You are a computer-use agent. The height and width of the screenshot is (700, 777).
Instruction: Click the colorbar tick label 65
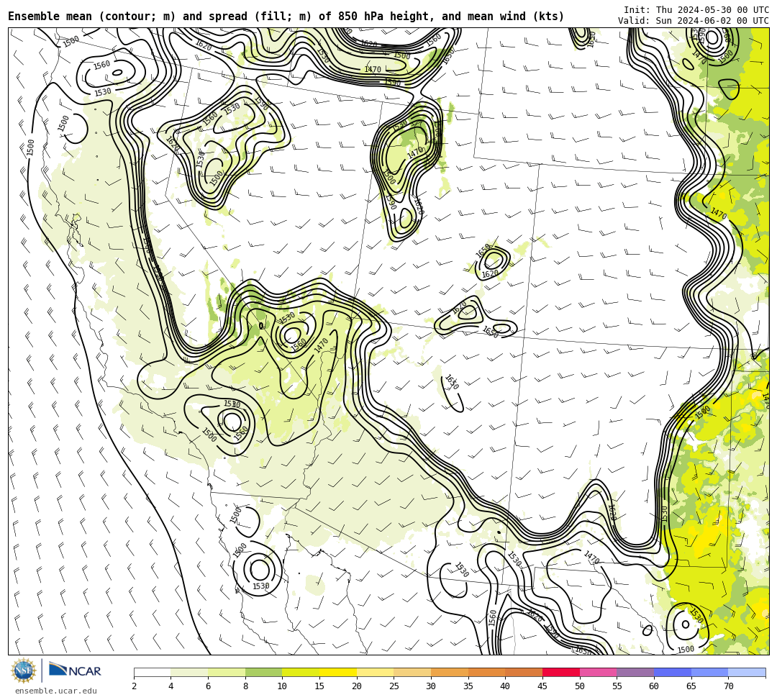tap(691, 686)
